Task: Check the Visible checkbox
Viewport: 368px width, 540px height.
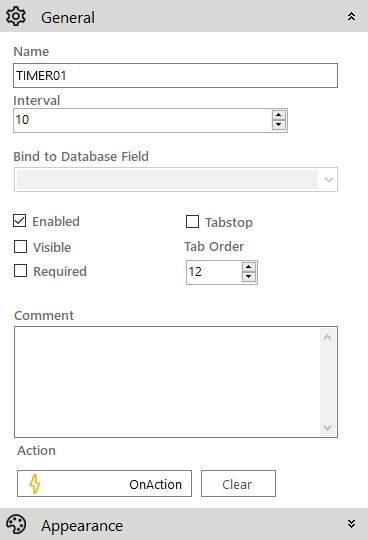Action: [20, 247]
